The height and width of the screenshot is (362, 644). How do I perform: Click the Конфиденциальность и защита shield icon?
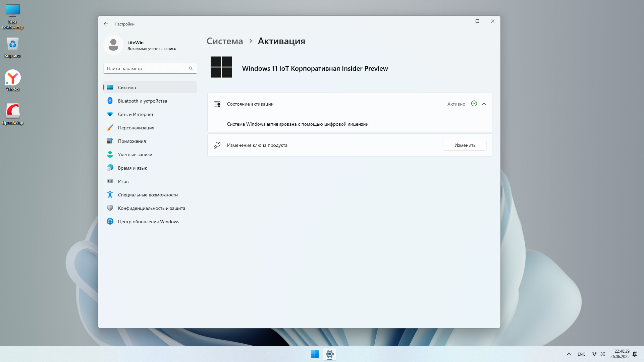pyautogui.click(x=110, y=208)
